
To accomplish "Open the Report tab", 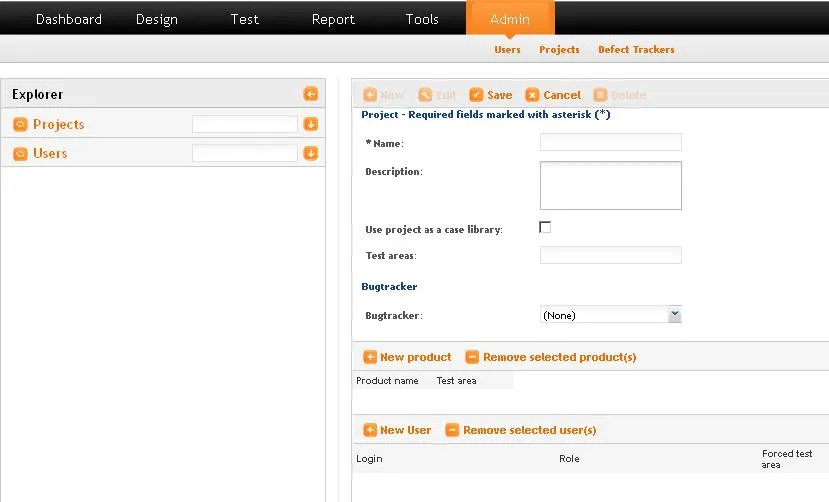I will [333, 19].
